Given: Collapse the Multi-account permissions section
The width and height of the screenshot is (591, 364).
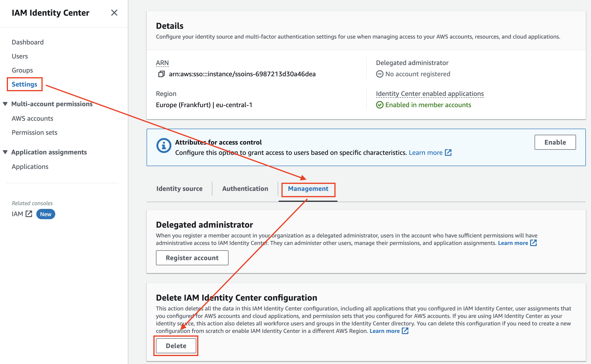Looking at the screenshot, I should tap(5, 104).
